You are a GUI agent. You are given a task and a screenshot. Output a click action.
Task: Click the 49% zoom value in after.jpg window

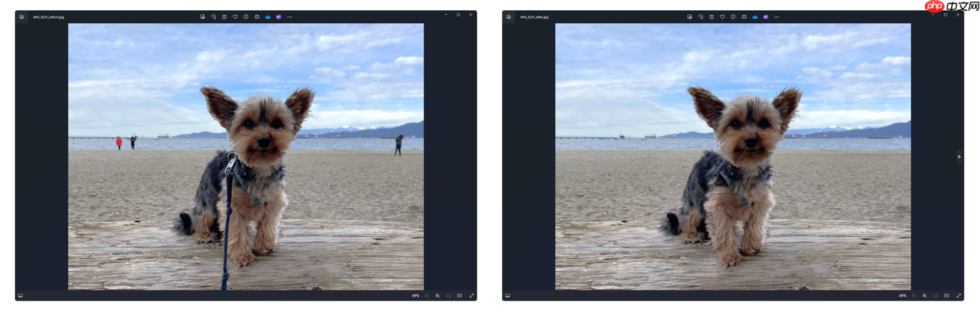coord(902,296)
